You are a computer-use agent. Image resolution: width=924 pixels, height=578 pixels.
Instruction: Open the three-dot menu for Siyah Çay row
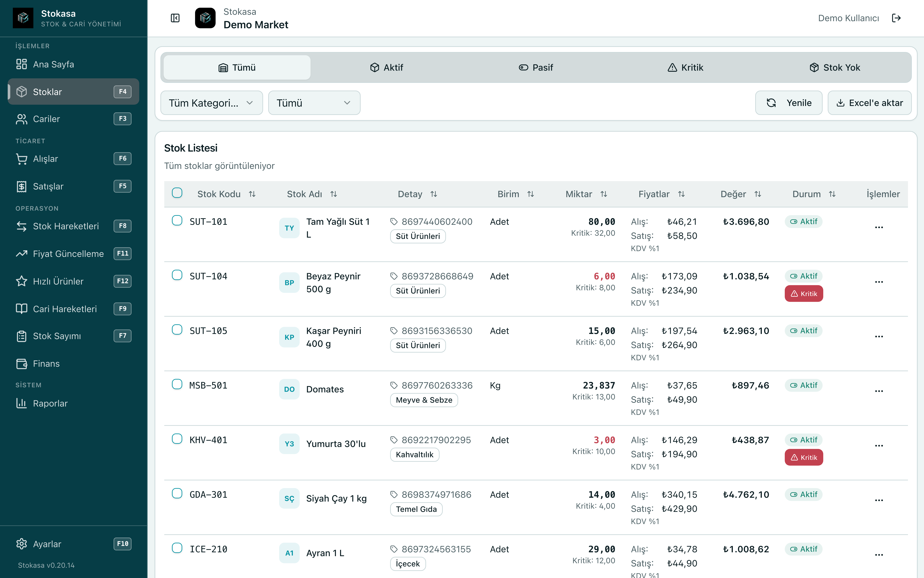click(x=879, y=500)
